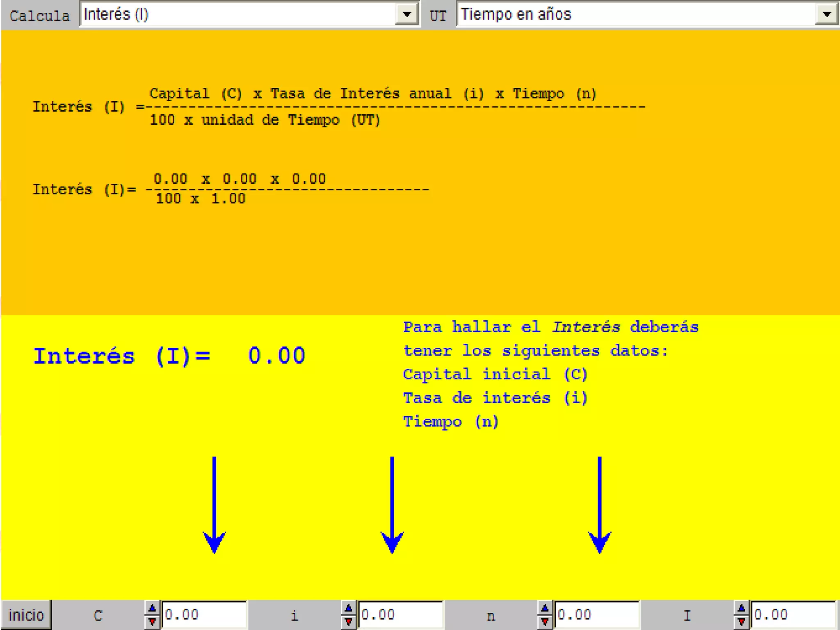Click the blue arrow pointing to C
Image resolution: width=840 pixels, height=630 pixels.
(214, 504)
